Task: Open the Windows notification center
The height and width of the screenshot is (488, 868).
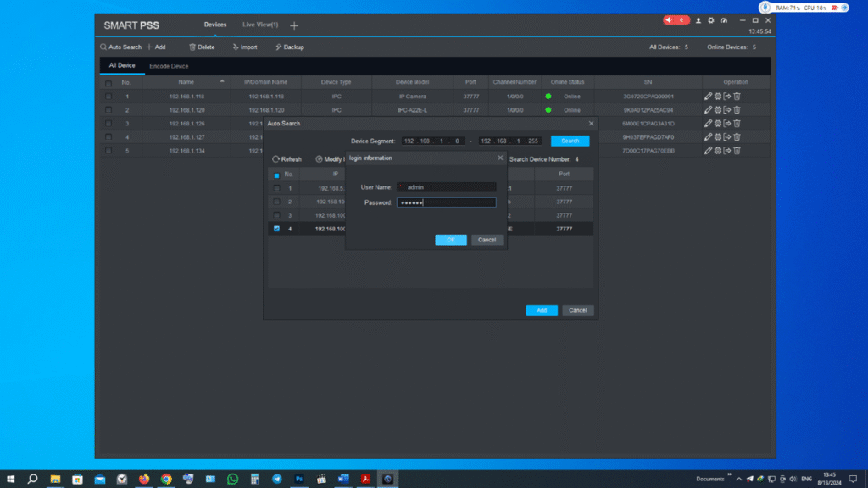Action: click(853, 479)
